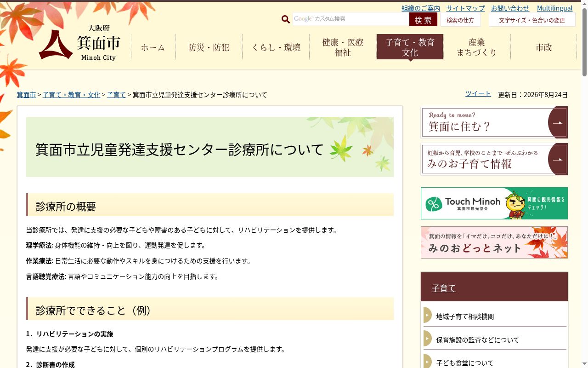The image size is (588, 368).
Task: Click arrow icon beside 子ども食堂について
Action: [428, 362]
